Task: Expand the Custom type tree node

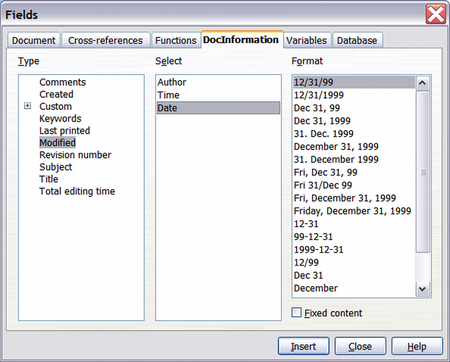Action: click(x=28, y=106)
